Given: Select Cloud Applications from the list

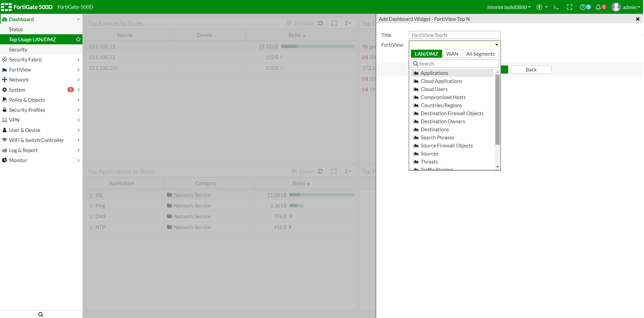Looking at the screenshot, I should tap(452, 81).
